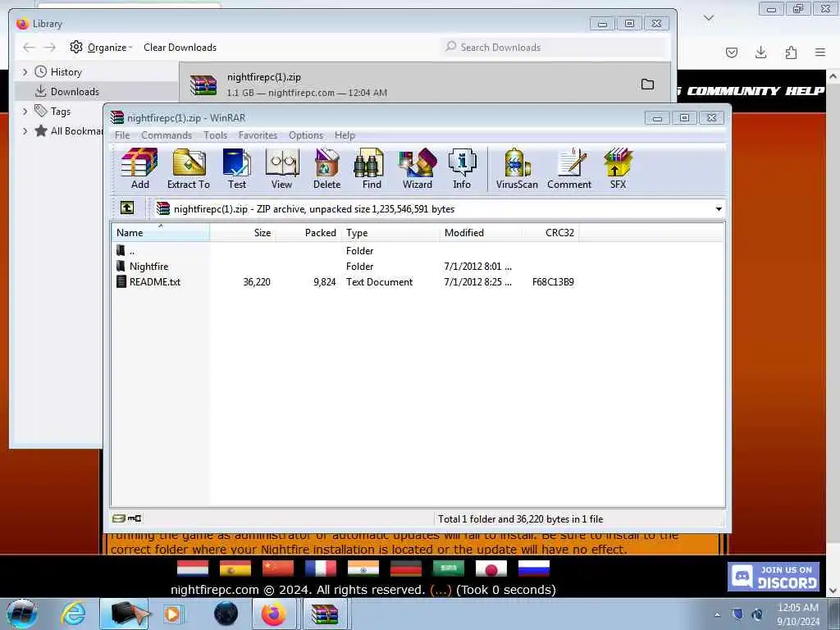Click the Library forward arrow
The image size is (840, 630).
(x=50, y=47)
